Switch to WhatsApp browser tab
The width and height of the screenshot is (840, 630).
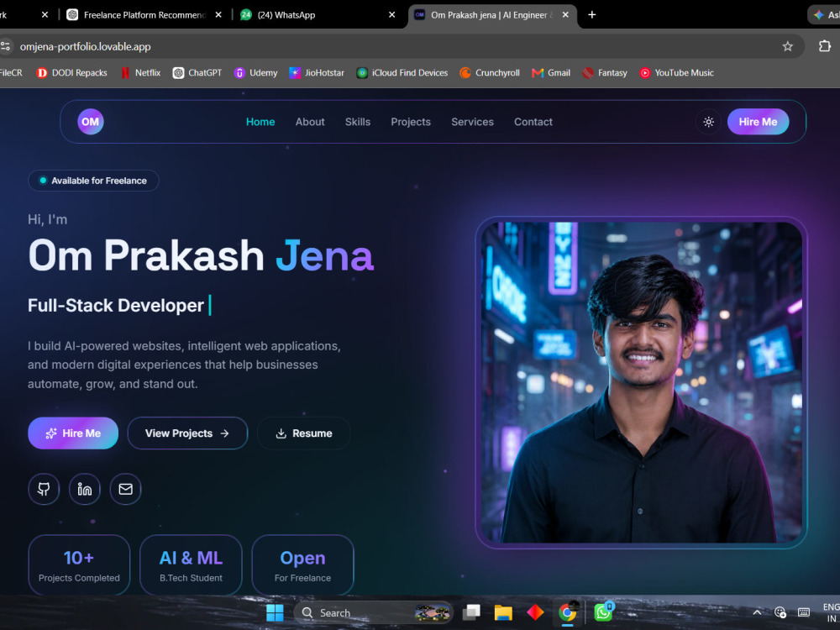(286, 15)
